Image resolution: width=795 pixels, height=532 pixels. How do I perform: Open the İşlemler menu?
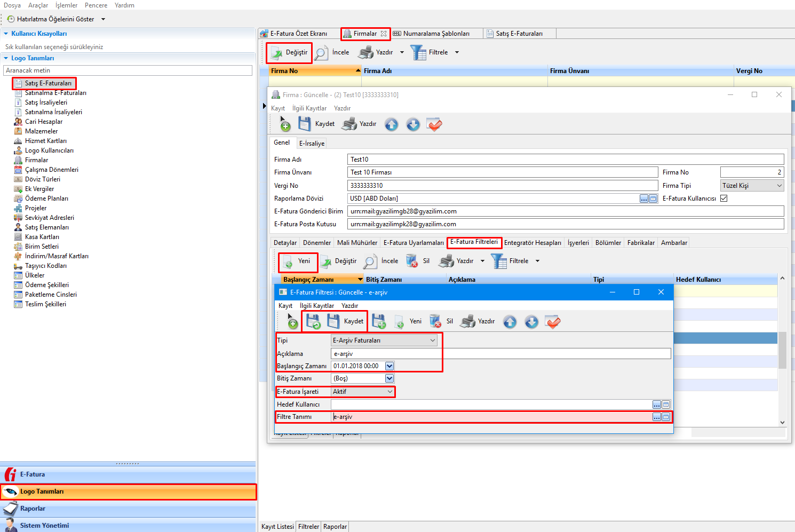click(66, 5)
